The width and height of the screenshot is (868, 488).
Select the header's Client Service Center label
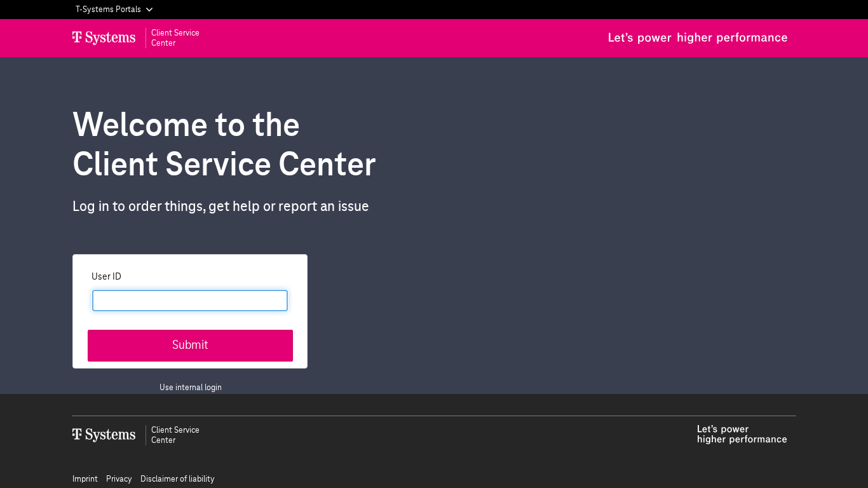[x=175, y=38]
